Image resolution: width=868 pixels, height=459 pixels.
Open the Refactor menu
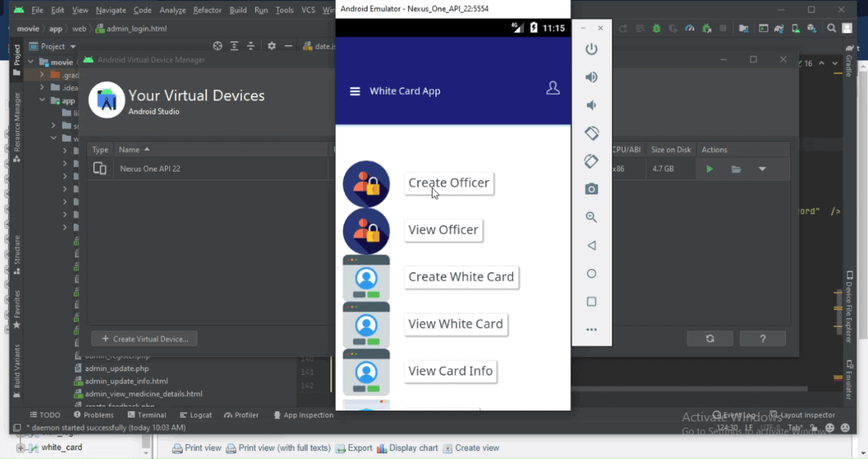(207, 10)
